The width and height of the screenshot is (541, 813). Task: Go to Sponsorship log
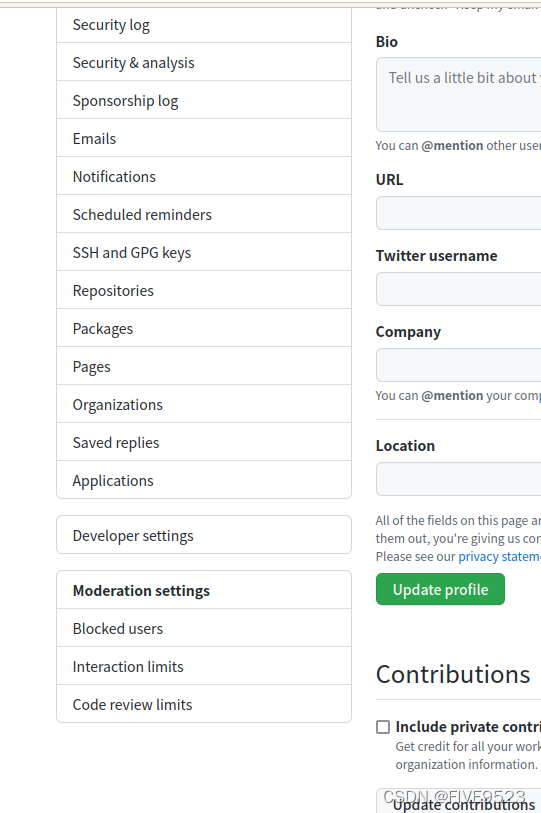204,100
